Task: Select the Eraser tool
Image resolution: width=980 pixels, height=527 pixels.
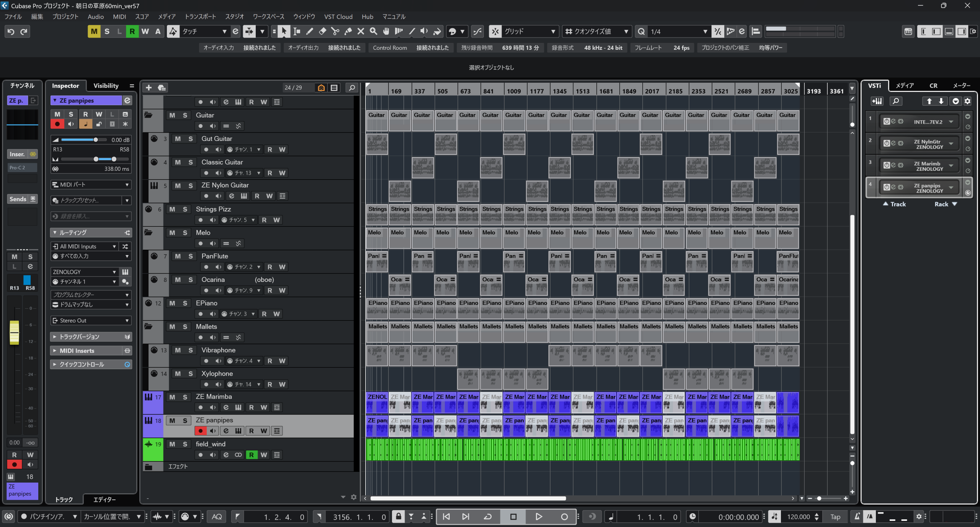Action: (x=322, y=31)
